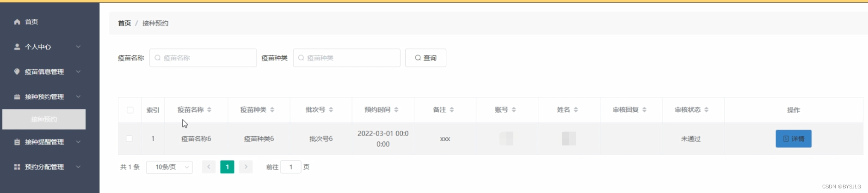The width and height of the screenshot is (868, 193).
Task: Click the briefcase icon beside 接种预约管理
Action: [17, 96]
